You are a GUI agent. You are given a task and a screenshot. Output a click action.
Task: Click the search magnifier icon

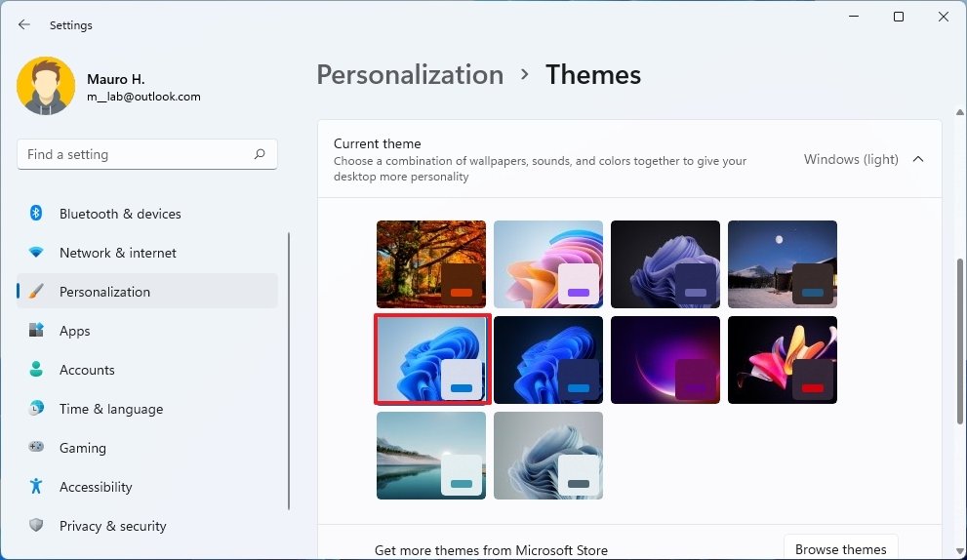point(260,154)
